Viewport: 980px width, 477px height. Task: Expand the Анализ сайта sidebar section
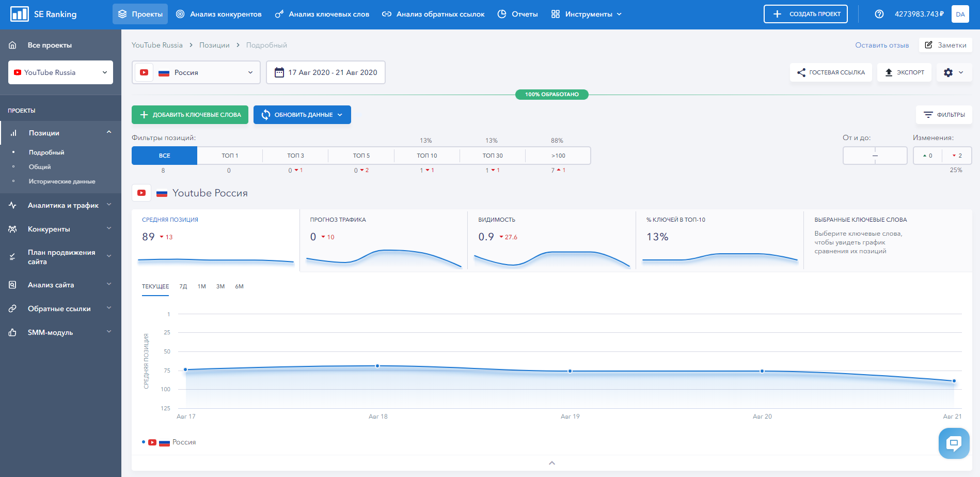click(x=109, y=284)
